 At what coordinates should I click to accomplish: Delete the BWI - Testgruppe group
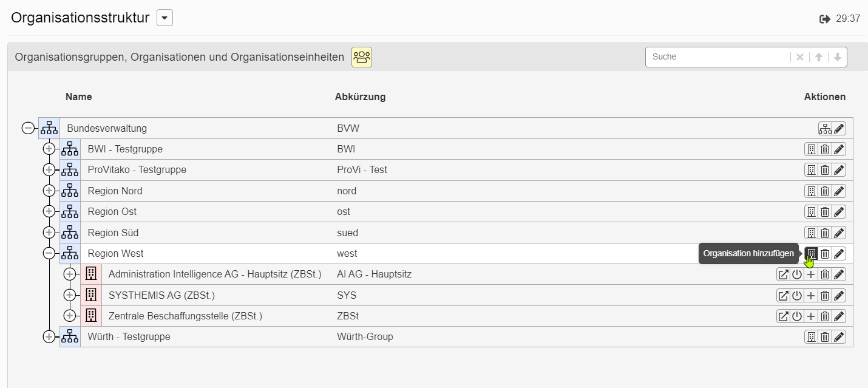click(825, 149)
